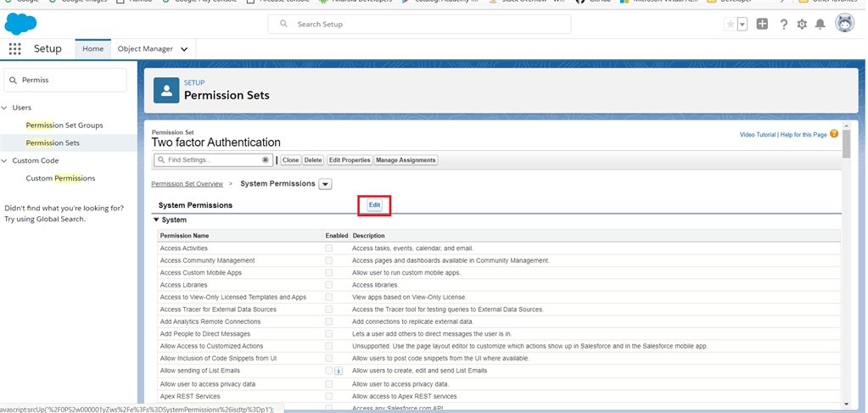Click the Clone button
868x413 pixels.
290,160
